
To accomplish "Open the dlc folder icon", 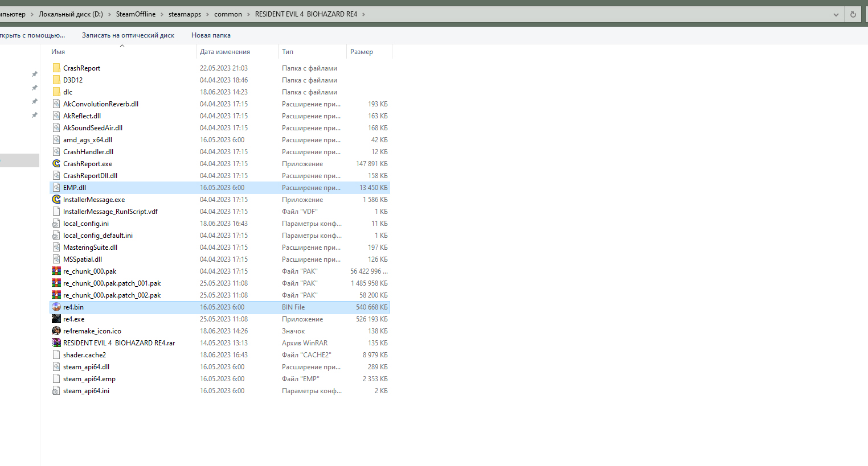I will pos(56,92).
